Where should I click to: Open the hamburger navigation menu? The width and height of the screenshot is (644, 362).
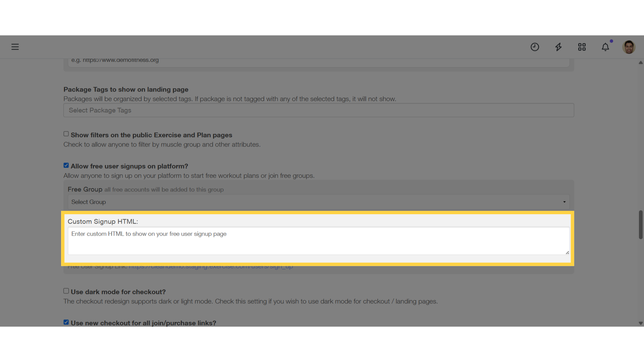[x=15, y=47]
